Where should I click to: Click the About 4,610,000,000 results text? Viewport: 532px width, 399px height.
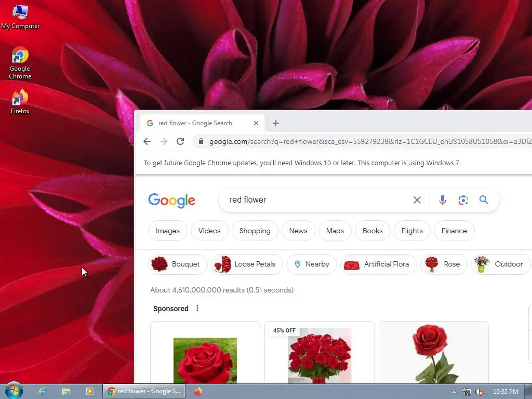click(x=222, y=290)
